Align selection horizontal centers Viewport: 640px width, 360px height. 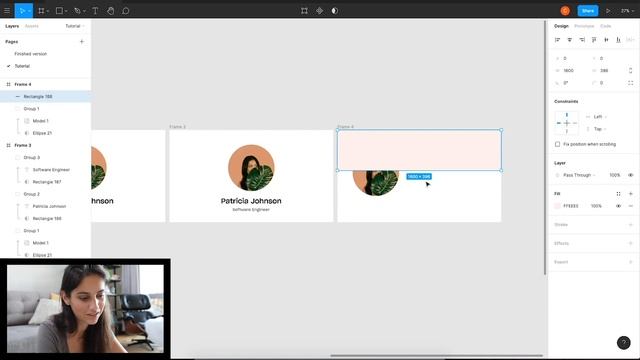570,40
